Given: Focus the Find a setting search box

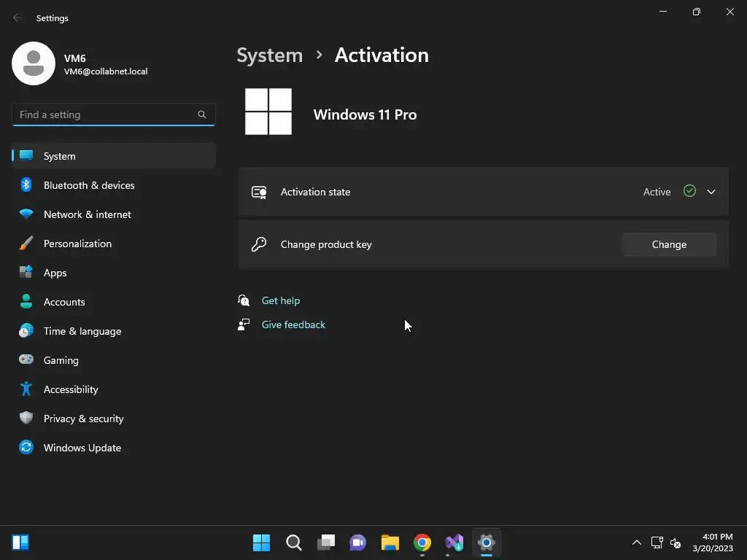Looking at the screenshot, I should pyautogui.click(x=113, y=114).
